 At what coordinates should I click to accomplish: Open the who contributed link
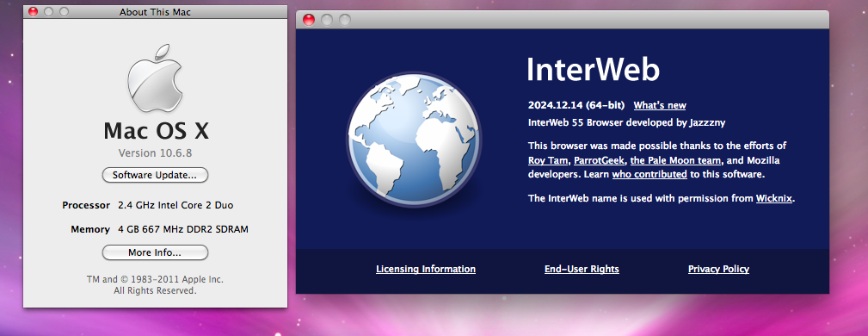click(x=649, y=174)
